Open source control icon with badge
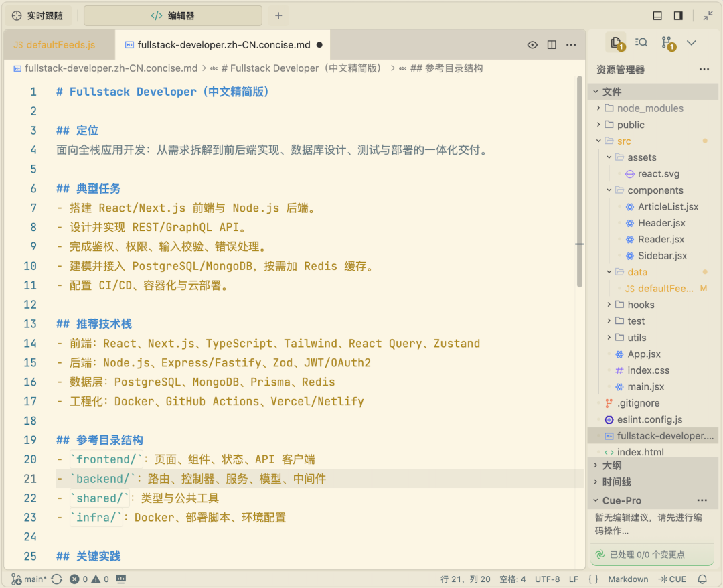The image size is (723, 588). (x=667, y=44)
